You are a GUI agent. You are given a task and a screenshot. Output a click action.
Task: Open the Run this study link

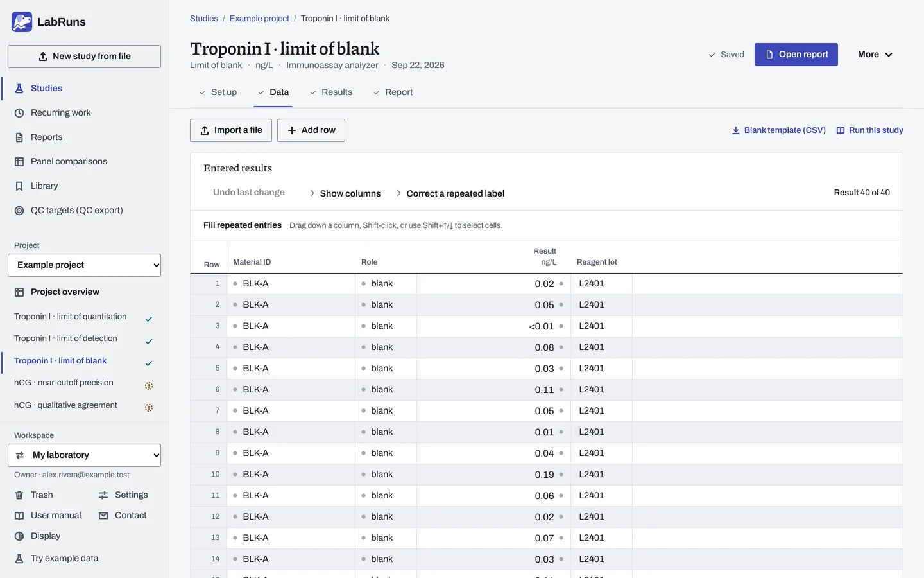point(870,130)
